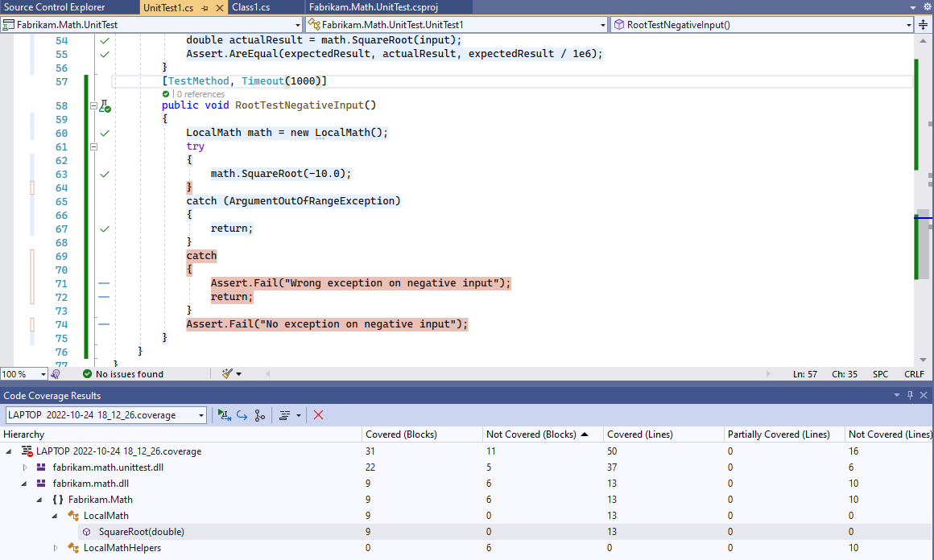The image size is (934, 560).
Task: Click the Not Covered (Blocks) column header
Action: (x=531, y=434)
